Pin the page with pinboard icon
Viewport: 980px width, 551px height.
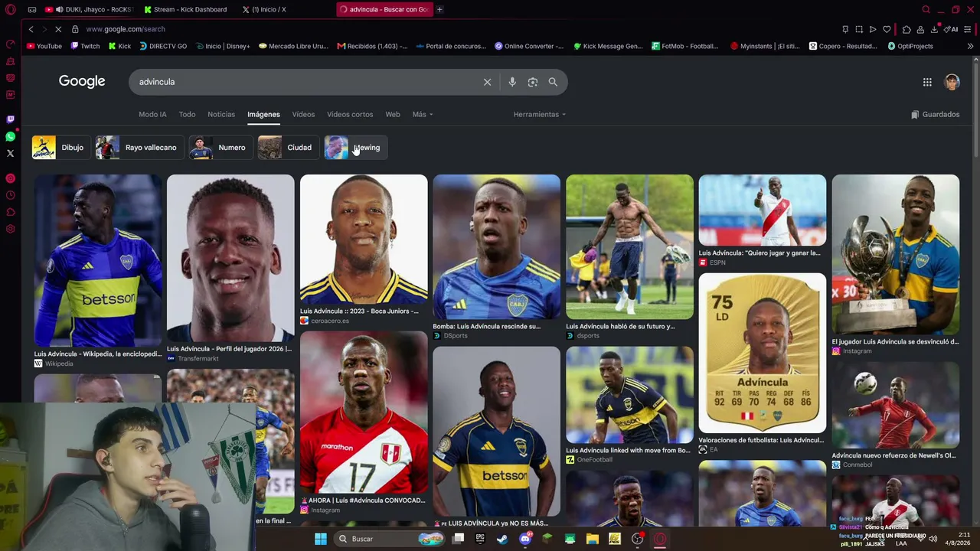pos(845,29)
